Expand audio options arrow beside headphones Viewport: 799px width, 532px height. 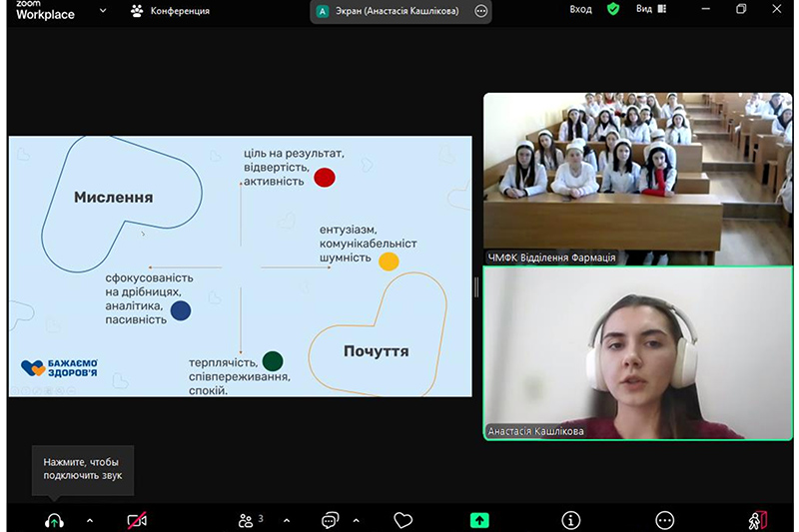point(89,520)
